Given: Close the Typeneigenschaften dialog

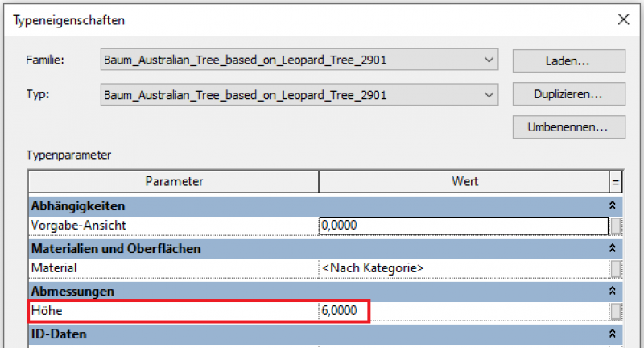Looking at the screenshot, I should [x=622, y=19].
